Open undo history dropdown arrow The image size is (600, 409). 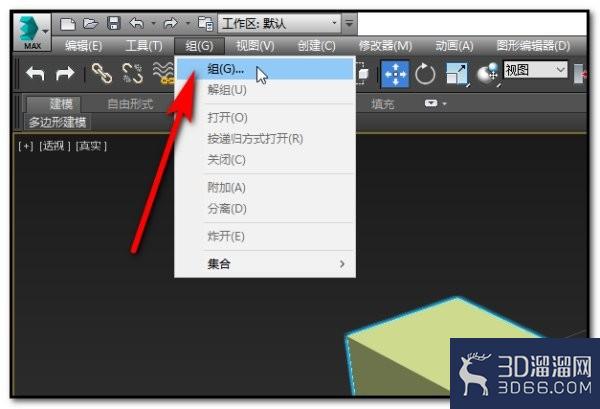[x=153, y=24]
